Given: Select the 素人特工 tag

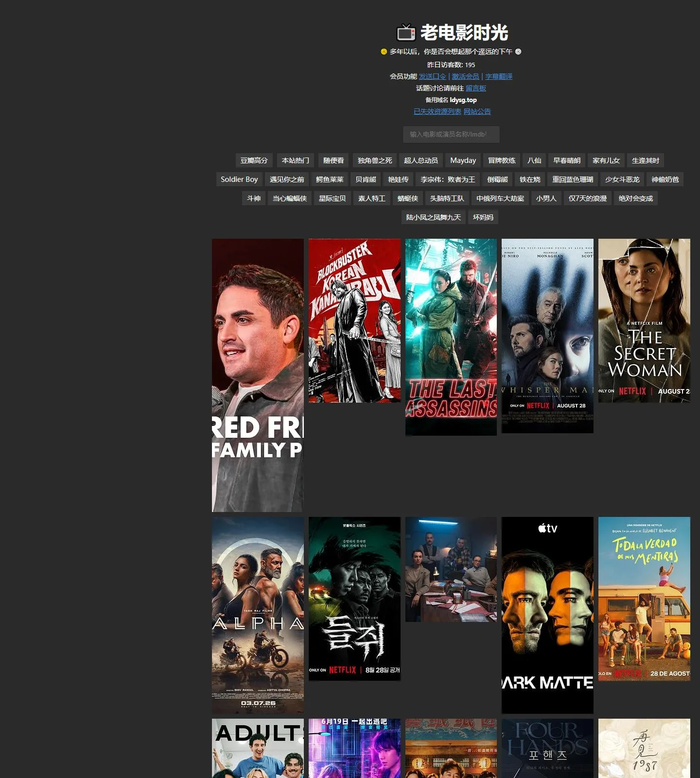Looking at the screenshot, I should 372,198.
